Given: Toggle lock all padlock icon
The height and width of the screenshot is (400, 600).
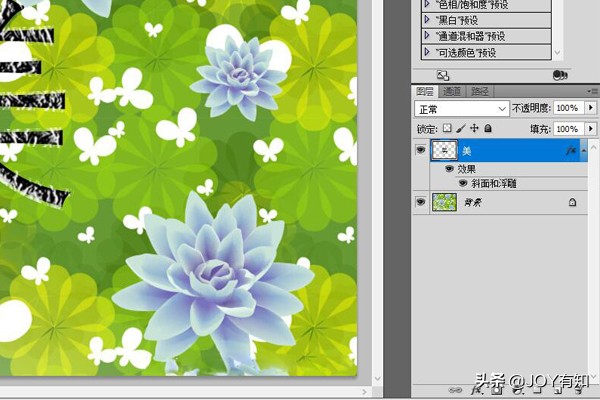Looking at the screenshot, I should pyautogui.click(x=488, y=128).
